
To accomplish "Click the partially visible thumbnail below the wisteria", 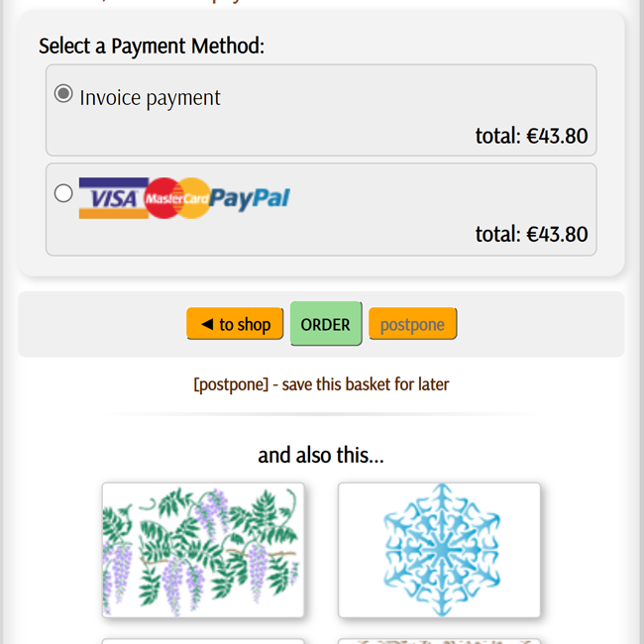I will pos(203,640).
